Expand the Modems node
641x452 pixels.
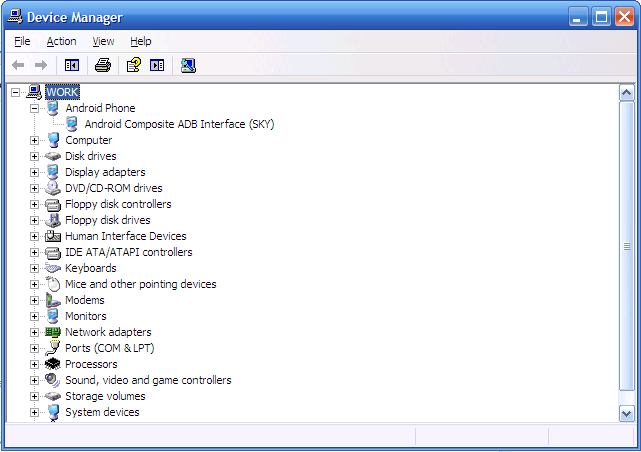(x=34, y=300)
